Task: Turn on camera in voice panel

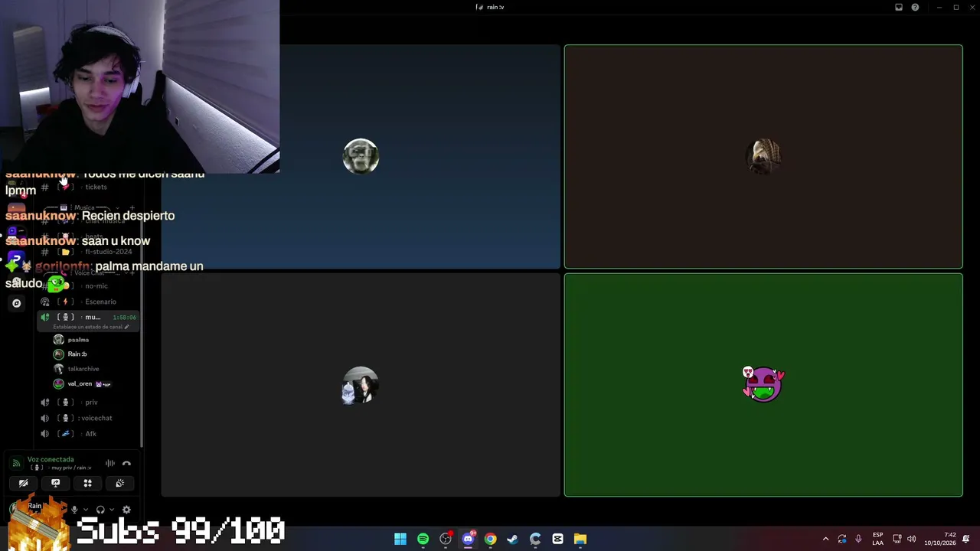Action: coord(23,483)
